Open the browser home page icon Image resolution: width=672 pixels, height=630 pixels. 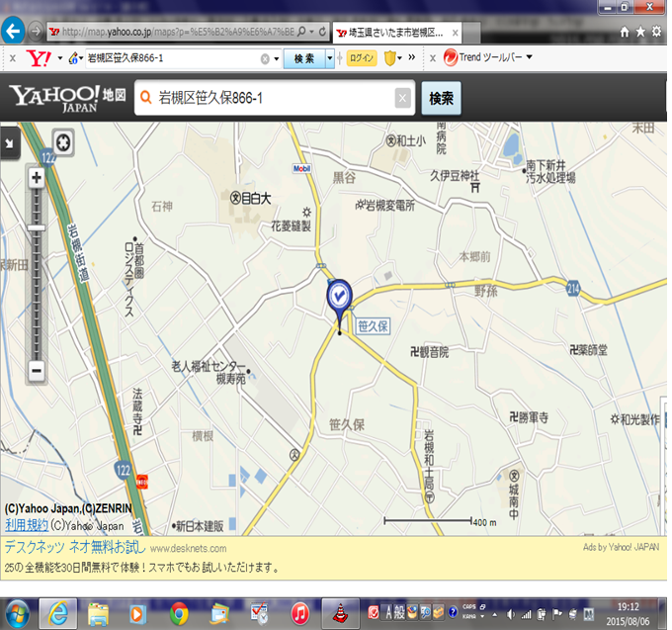tap(625, 32)
